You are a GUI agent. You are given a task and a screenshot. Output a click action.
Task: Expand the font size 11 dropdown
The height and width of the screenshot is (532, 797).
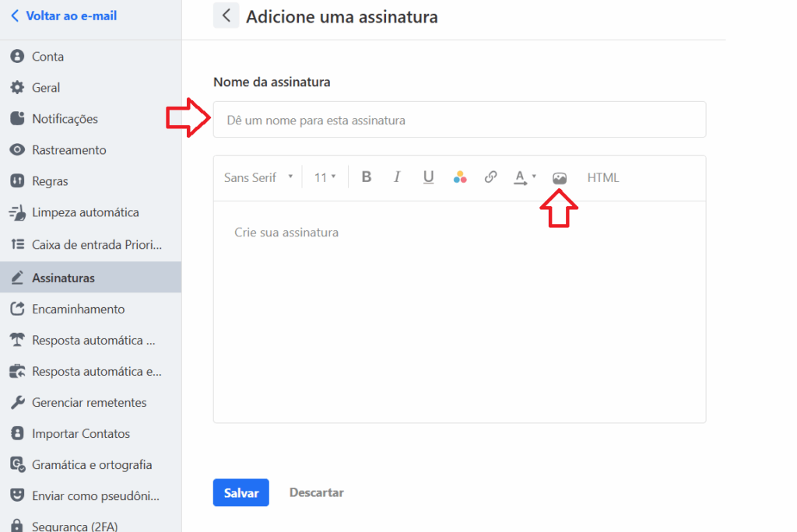click(x=325, y=177)
